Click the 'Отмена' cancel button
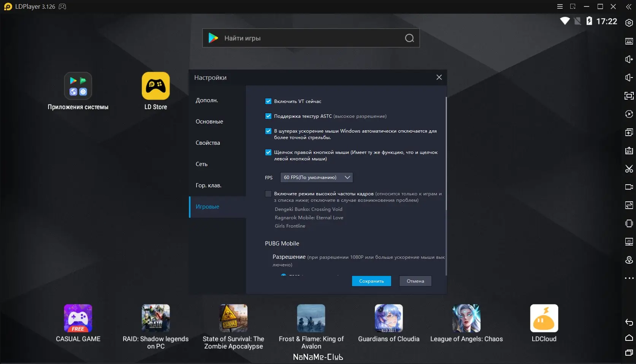The width and height of the screenshot is (636, 364). coord(415,281)
